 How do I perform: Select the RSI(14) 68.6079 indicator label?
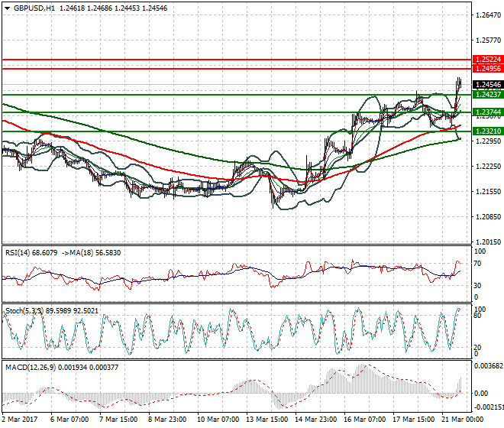(31, 253)
